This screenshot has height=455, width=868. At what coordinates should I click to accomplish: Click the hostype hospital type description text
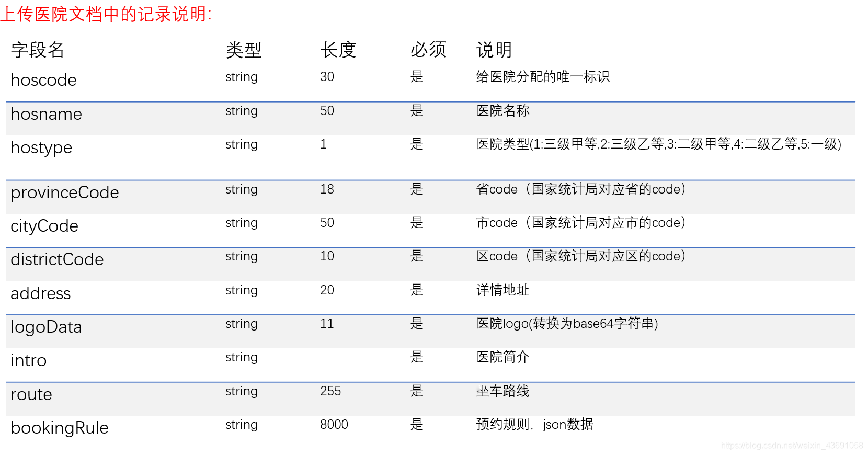(658, 144)
